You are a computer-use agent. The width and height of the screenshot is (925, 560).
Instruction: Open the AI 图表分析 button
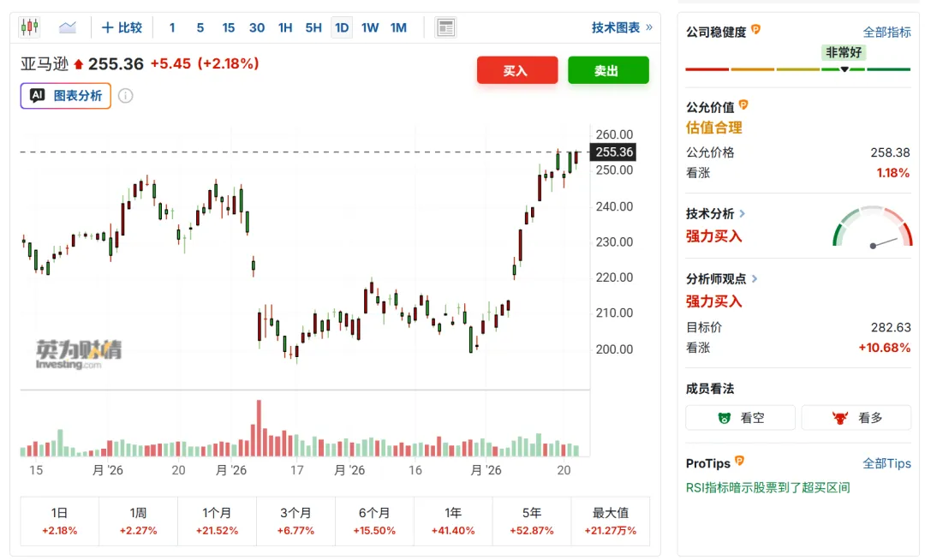click(65, 96)
